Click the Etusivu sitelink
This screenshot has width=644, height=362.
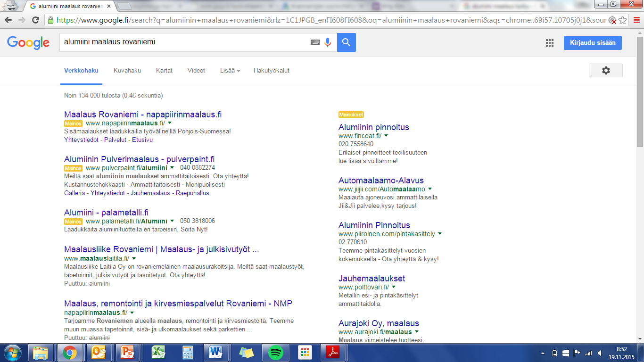(x=142, y=140)
